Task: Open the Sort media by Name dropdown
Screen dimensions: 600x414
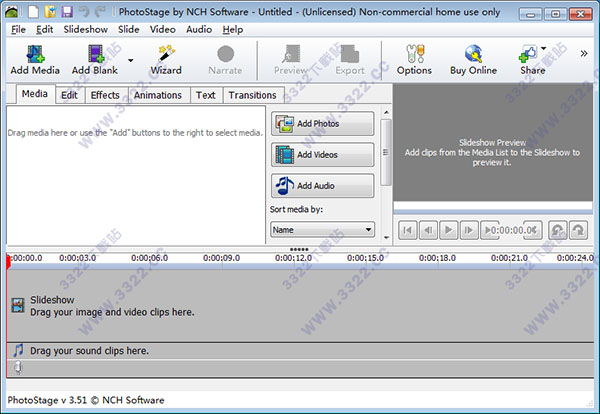Action: pos(323,230)
